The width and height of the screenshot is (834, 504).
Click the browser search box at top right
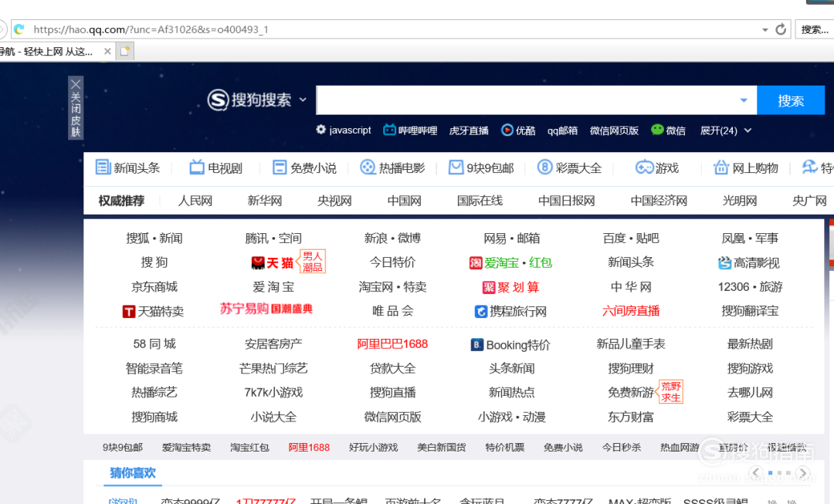(x=815, y=29)
